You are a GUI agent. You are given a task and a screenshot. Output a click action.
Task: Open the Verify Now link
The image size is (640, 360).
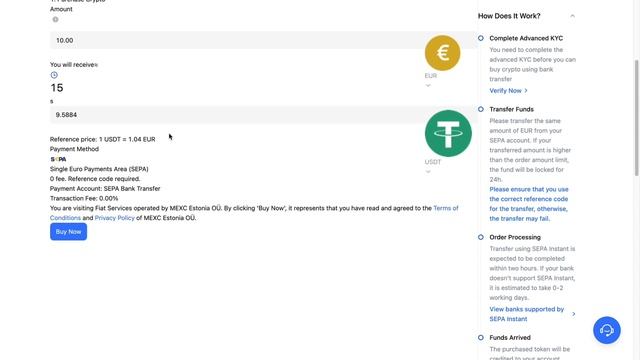click(x=509, y=91)
